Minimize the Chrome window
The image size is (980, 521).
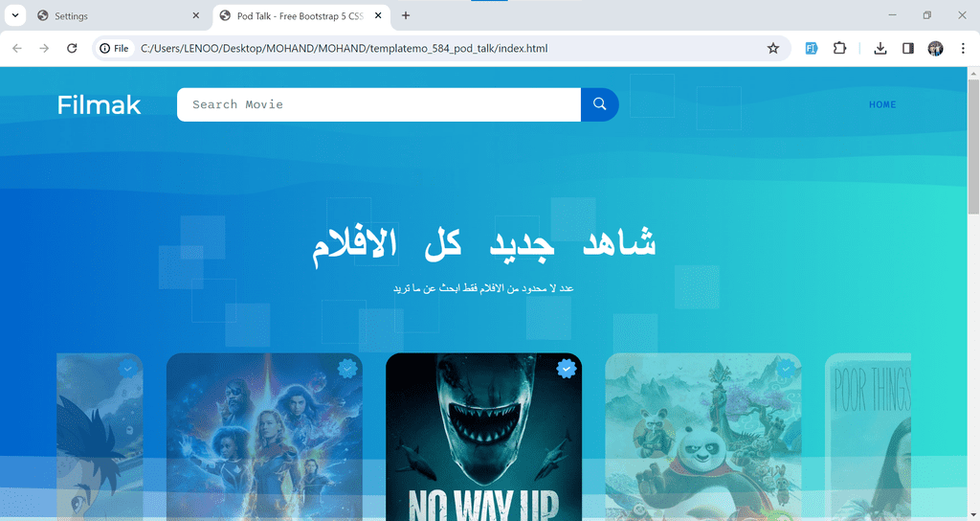coord(893,15)
